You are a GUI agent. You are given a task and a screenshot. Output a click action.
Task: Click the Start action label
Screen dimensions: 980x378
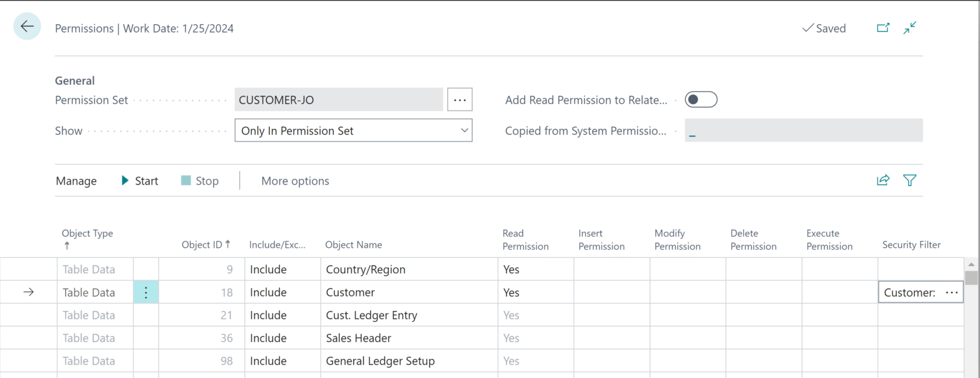(145, 181)
